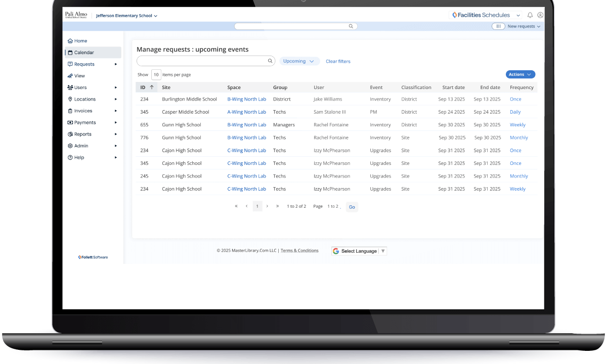
Task: Open the Terms & Conditions link
Action: (x=299, y=251)
